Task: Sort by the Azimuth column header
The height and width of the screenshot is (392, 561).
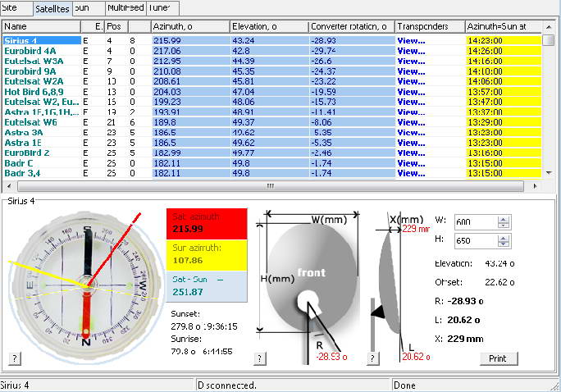Action: click(190, 26)
